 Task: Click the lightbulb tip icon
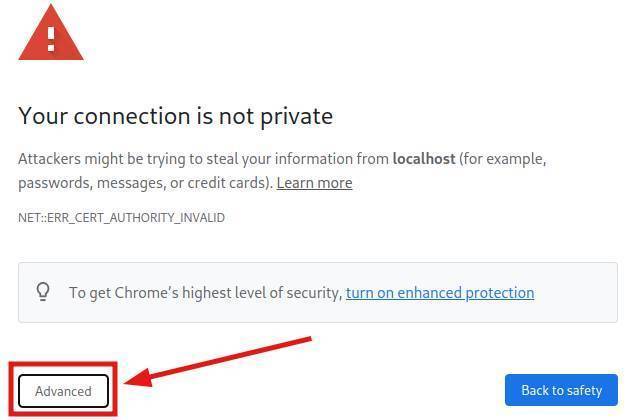[x=43, y=292]
